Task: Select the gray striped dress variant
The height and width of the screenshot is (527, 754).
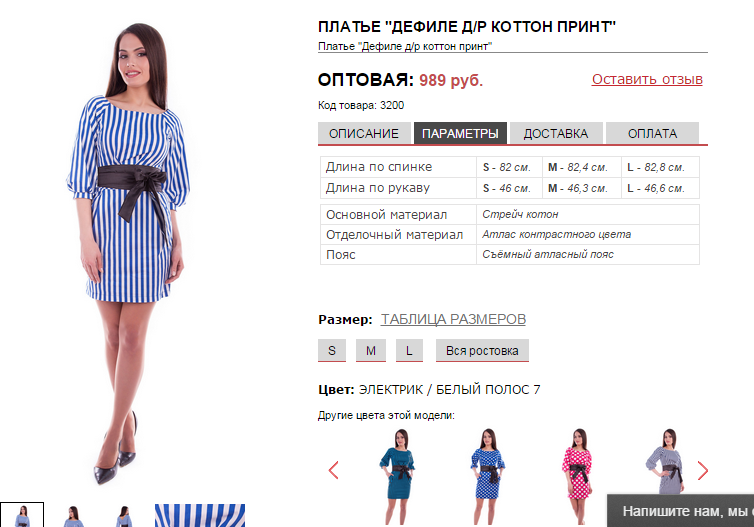Action: [666, 464]
